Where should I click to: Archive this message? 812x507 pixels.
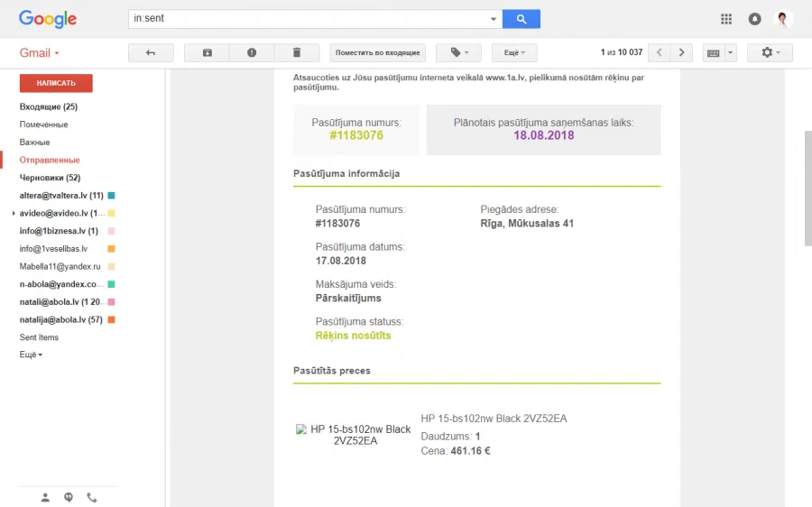coord(208,53)
